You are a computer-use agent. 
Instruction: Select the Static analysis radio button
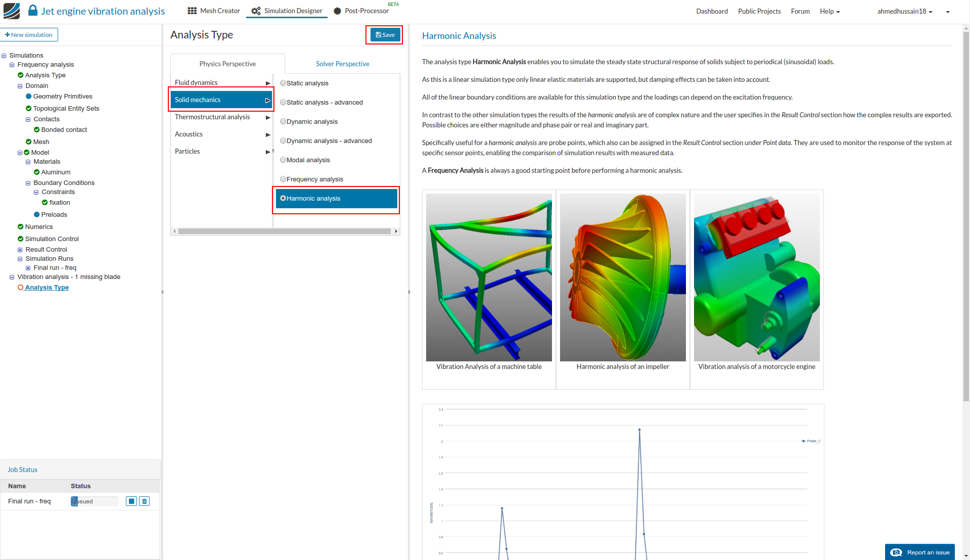click(283, 83)
